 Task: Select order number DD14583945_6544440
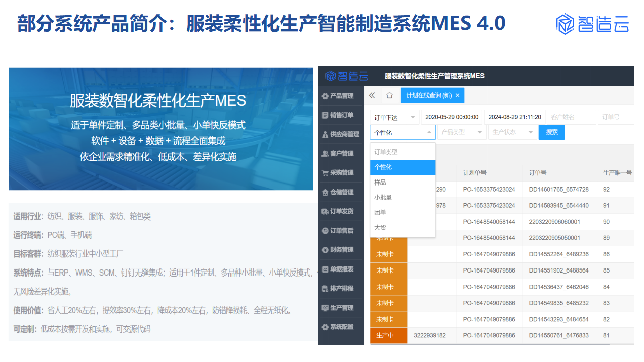tap(558, 206)
